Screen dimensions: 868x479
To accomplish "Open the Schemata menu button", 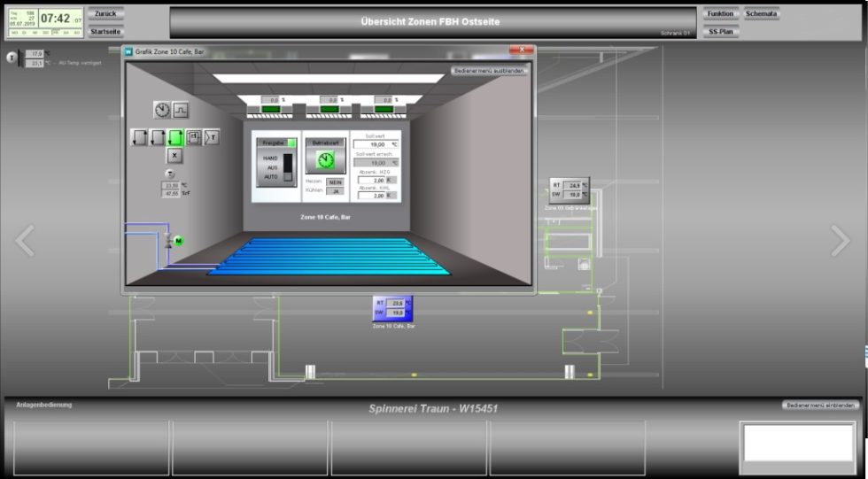I will [x=761, y=13].
